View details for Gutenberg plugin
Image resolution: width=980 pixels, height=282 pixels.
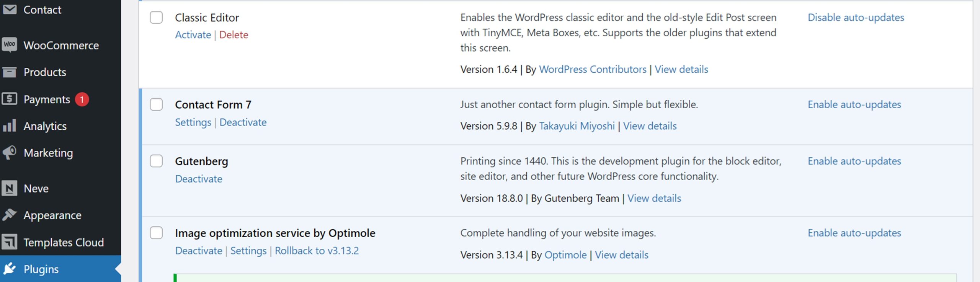[x=654, y=198]
